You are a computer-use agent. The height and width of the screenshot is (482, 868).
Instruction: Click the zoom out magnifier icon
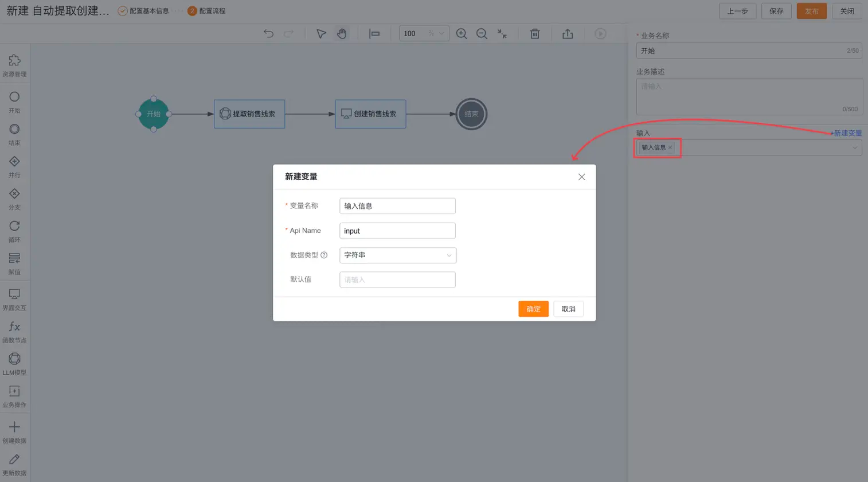coord(481,34)
